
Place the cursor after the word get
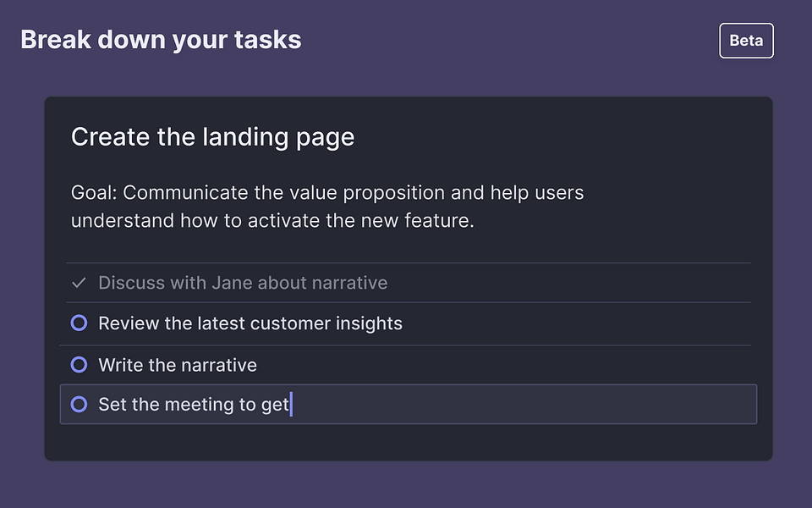pyautogui.click(x=291, y=404)
